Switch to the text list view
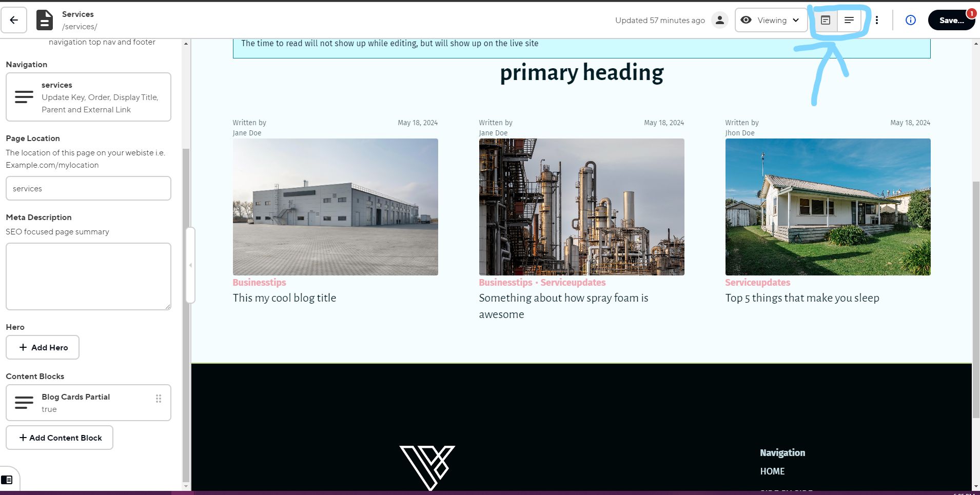 point(849,21)
